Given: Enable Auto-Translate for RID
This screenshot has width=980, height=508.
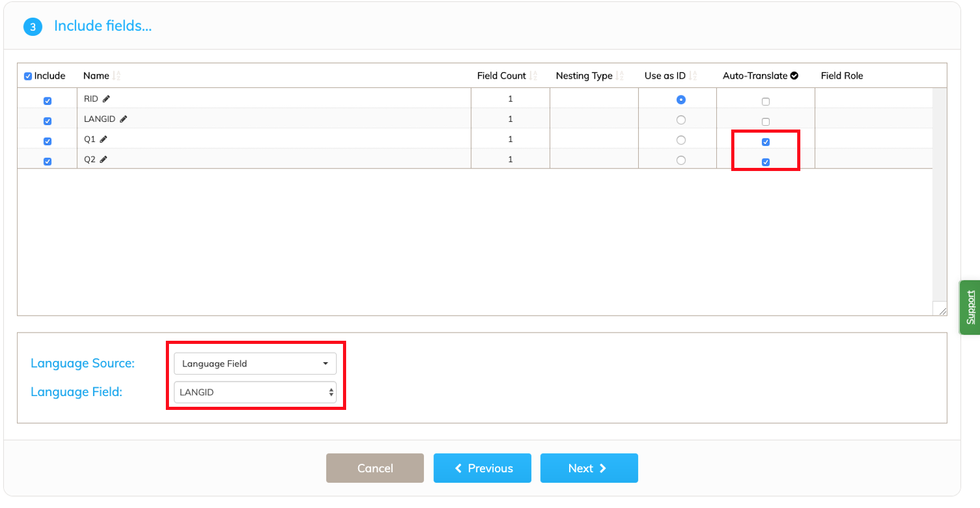Looking at the screenshot, I should pos(766,101).
